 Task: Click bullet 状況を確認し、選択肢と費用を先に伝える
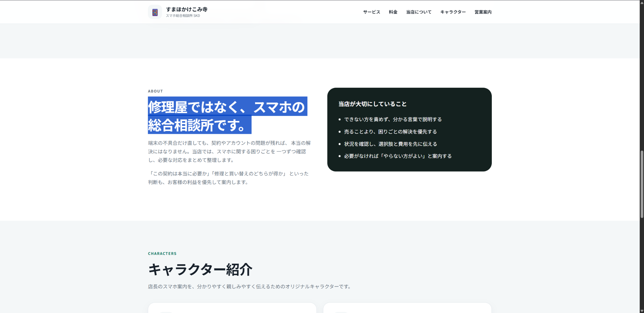point(391,144)
